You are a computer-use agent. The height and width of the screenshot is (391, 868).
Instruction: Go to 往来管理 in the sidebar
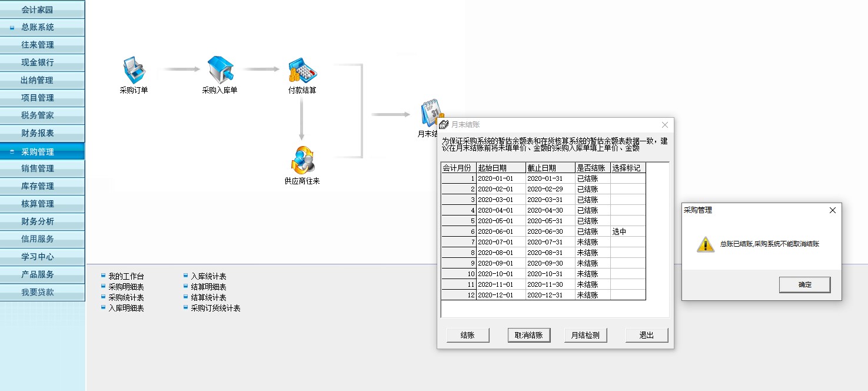click(42, 45)
